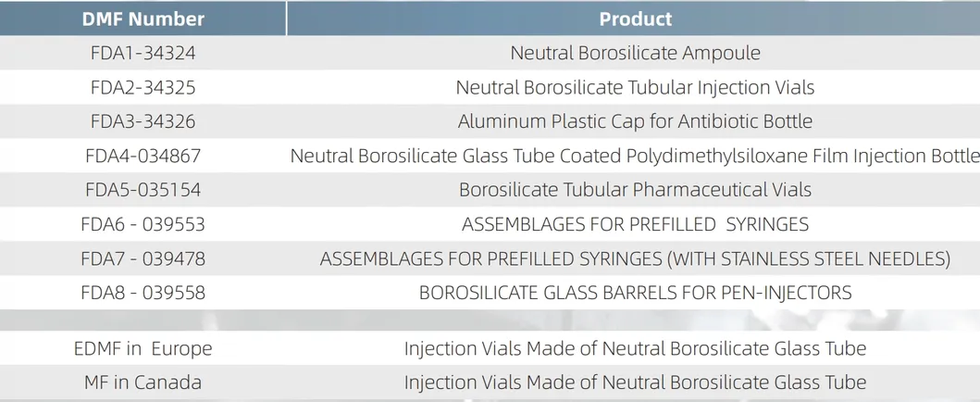Click DMF number FDA5-035154
The width and height of the screenshot is (980, 402).
coord(143,190)
